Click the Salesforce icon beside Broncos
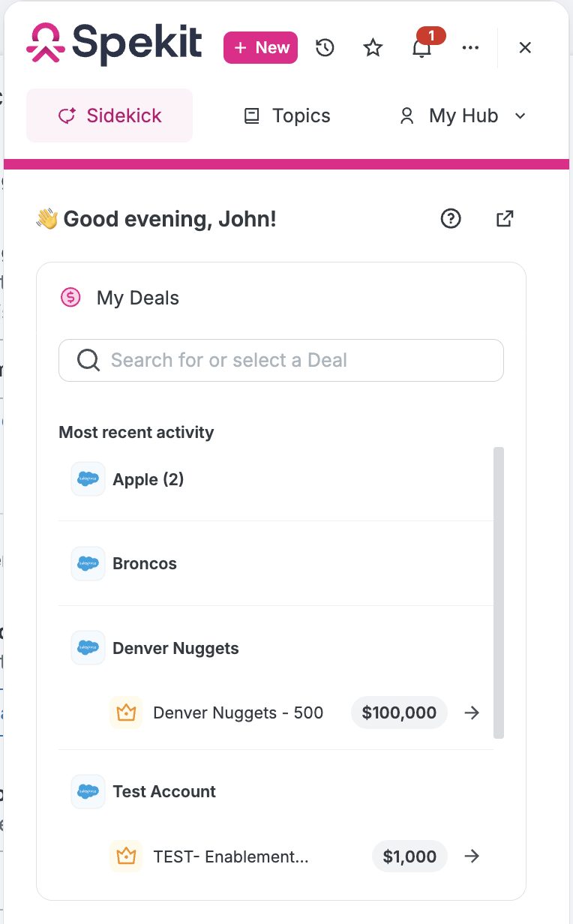 pyautogui.click(x=88, y=563)
